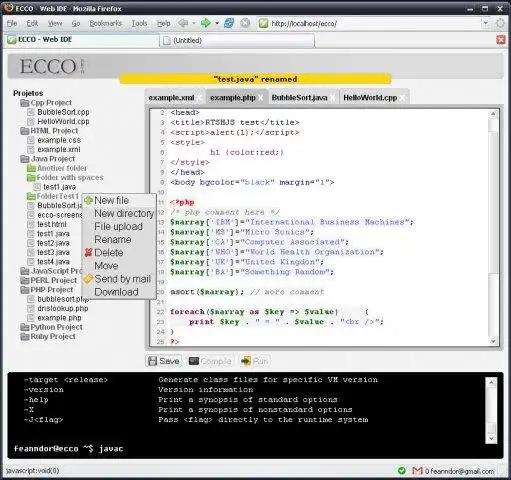Open test4.java in project tree
This screenshot has height=480, width=511.
coord(49,262)
